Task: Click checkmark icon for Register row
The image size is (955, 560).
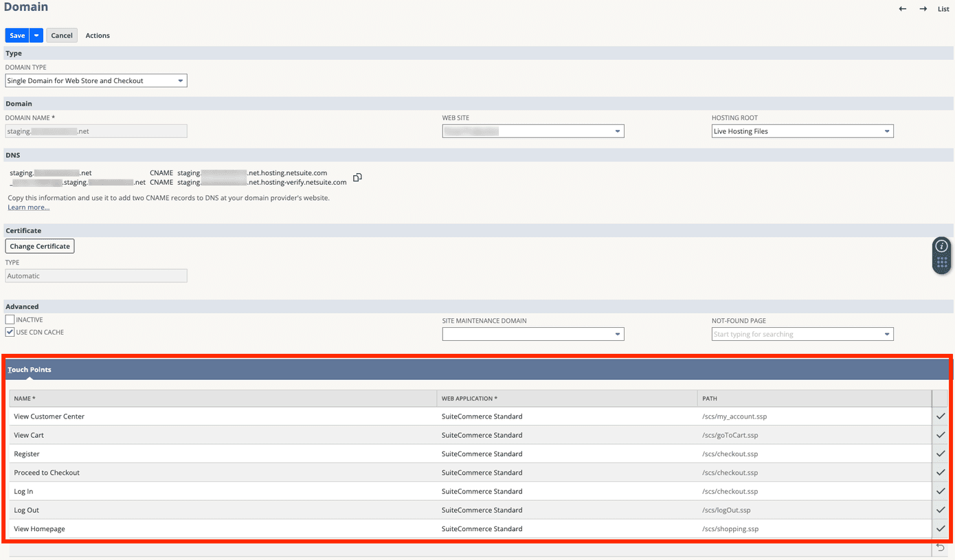Action: pyautogui.click(x=941, y=453)
